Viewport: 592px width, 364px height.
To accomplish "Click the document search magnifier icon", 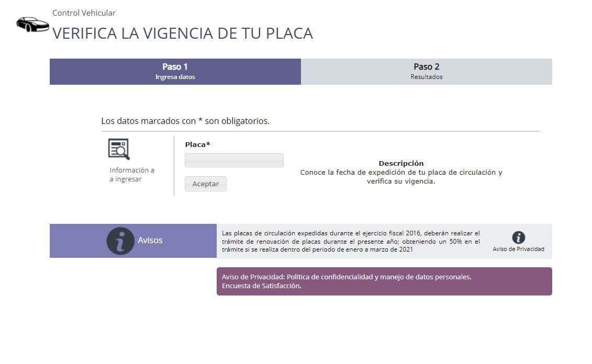I will [119, 149].
